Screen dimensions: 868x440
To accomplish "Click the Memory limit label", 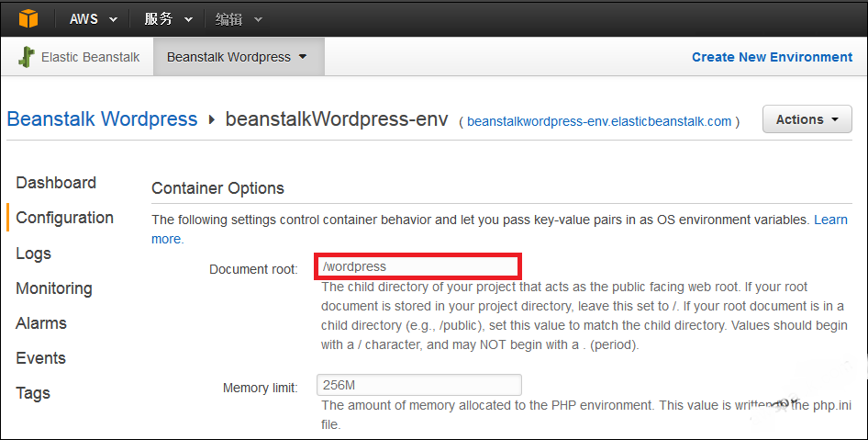I will click(261, 388).
